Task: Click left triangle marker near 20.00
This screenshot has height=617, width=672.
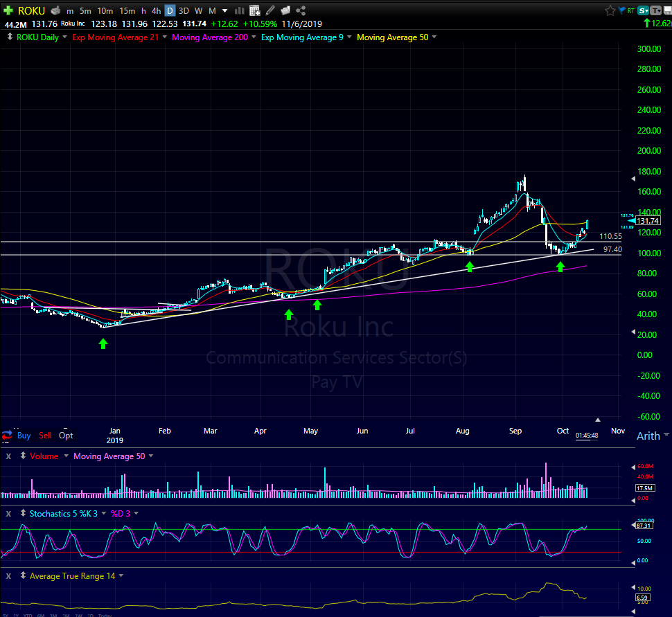Action: click(633, 332)
